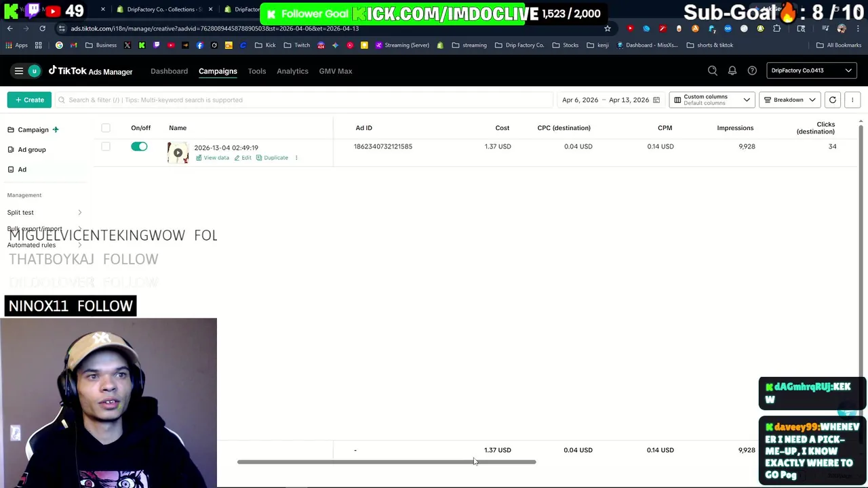Image resolution: width=868 pixels, height=488 pixels.
Task: Click the CPC (destination) column header
Action: point(564,127)
